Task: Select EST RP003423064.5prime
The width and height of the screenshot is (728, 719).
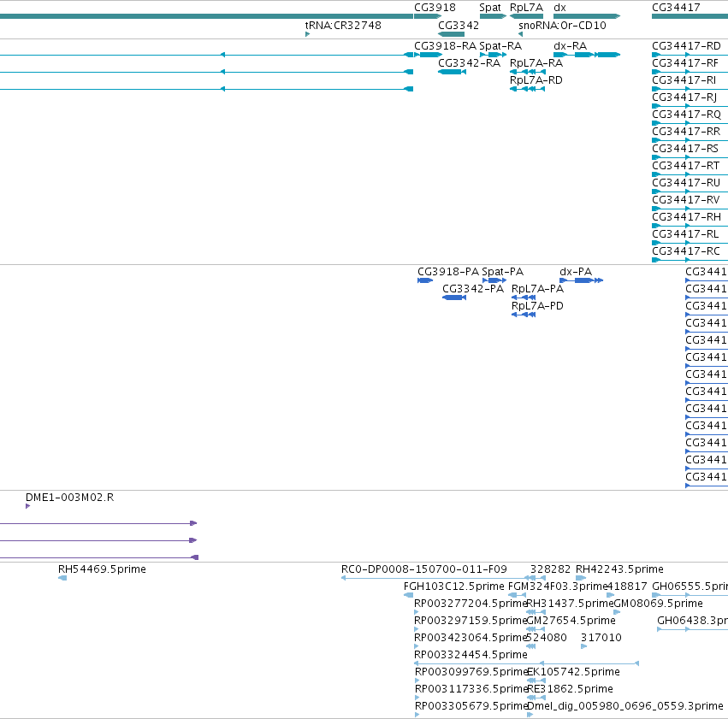Action: 471,638
